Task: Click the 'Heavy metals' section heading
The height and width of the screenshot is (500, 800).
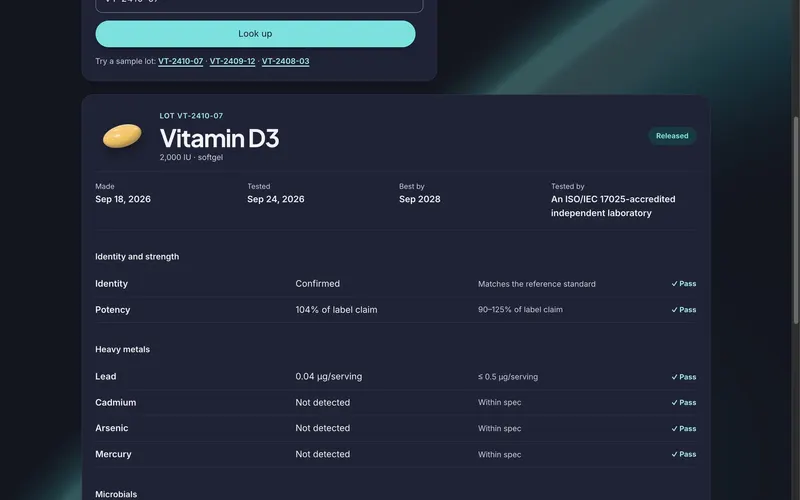Action: pos(122,349)
